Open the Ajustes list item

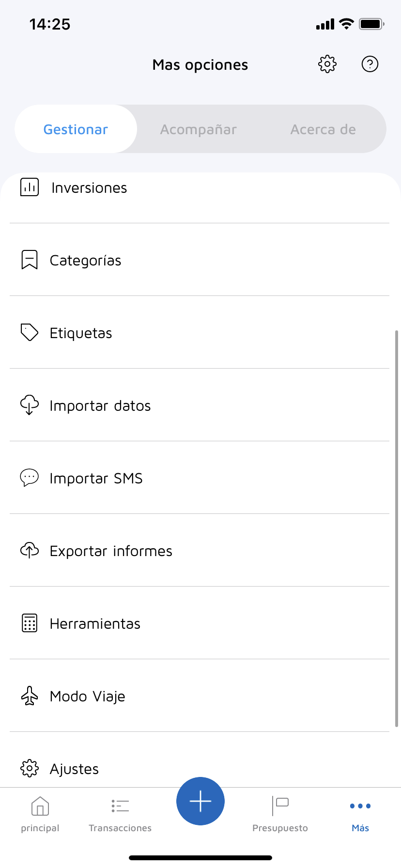pos(74,769)
